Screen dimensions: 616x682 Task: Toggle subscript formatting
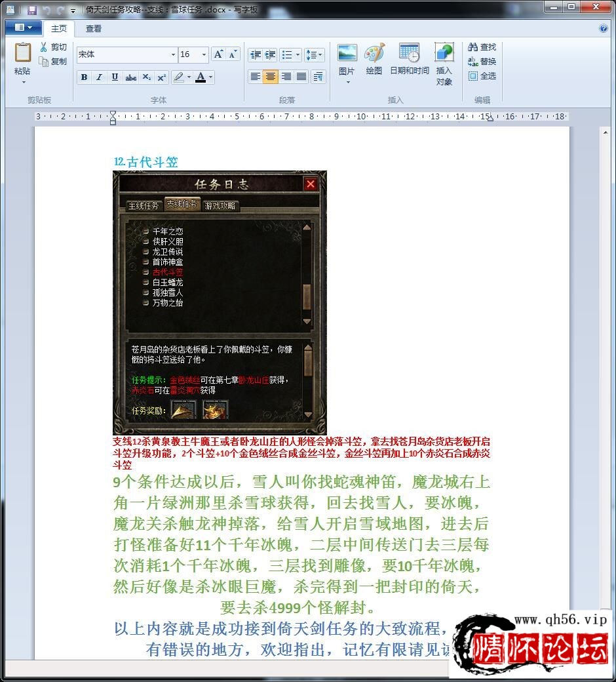pos(147,77)
